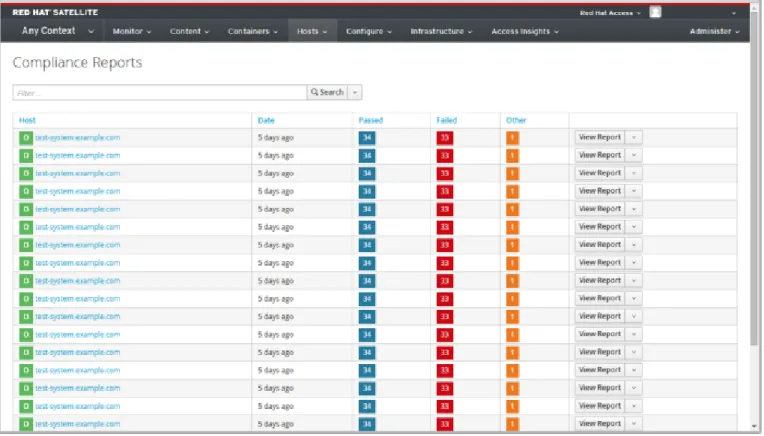The image size is (764, 436).
Task: Open the Hosts menu
Action: pyautogui.click(x=312, y=31)
